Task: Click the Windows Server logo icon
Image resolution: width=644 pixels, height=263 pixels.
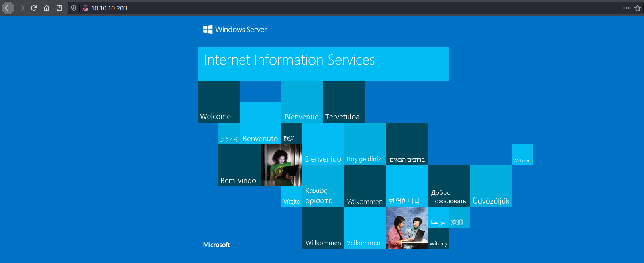Action: pyautogui.click(x=208, y=29)
